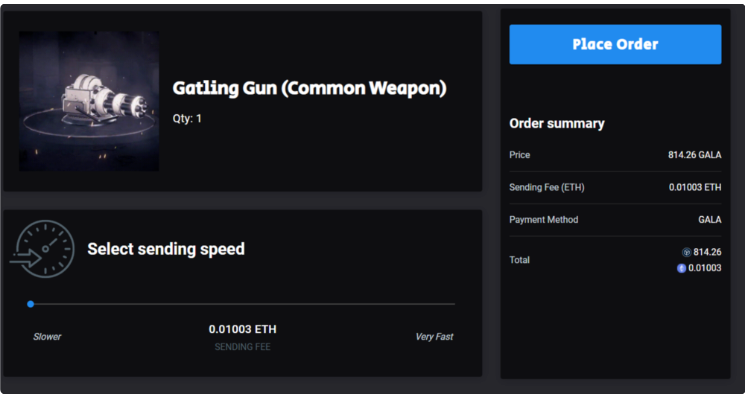
Task: Click the 0.01003 ETH sending fee value below slider
Action: click(242, 329)
